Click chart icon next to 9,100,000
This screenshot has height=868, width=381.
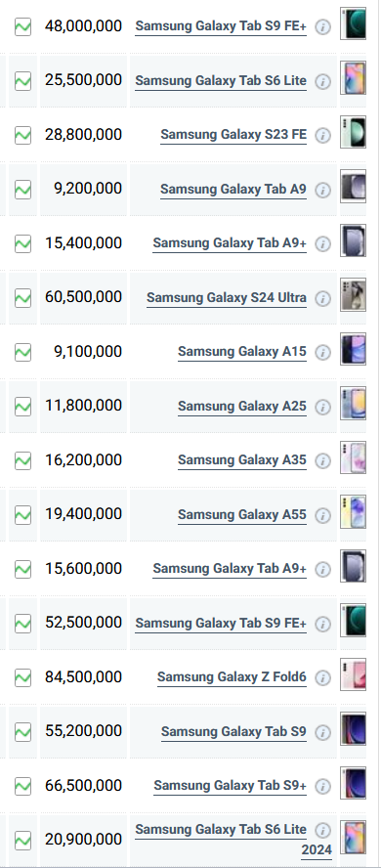(22, 352)
